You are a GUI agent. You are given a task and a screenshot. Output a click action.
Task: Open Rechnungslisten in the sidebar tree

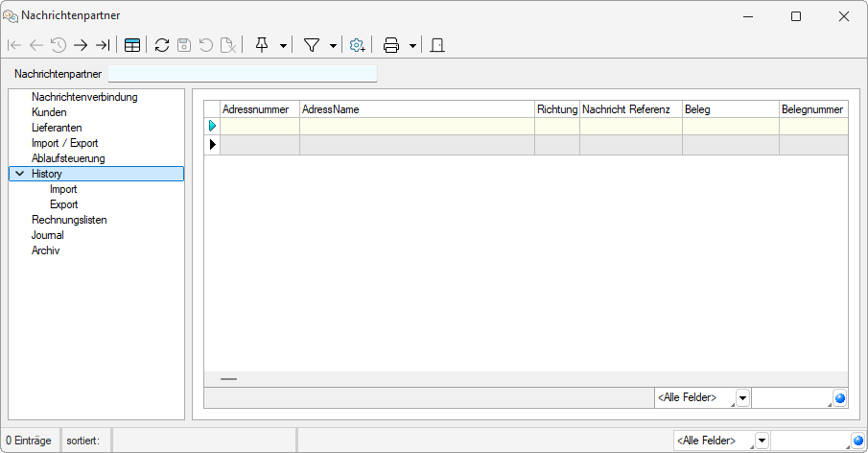(x=69, y=220)
